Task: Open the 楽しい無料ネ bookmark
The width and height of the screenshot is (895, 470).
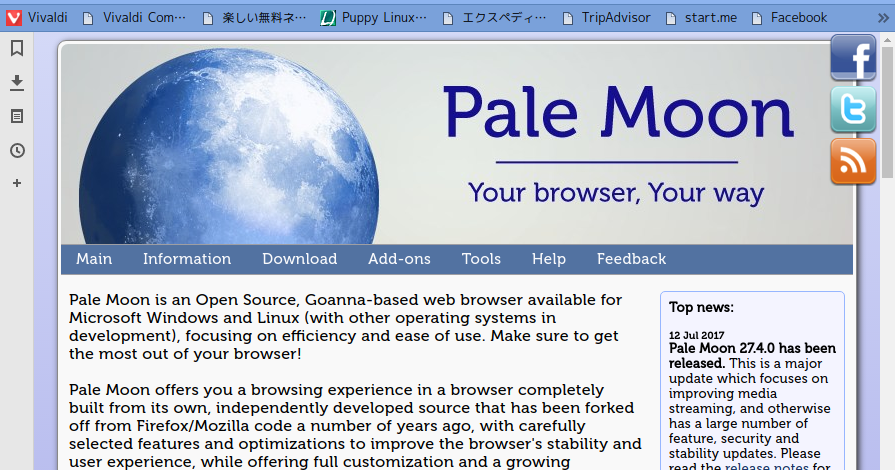Action: 255,18
